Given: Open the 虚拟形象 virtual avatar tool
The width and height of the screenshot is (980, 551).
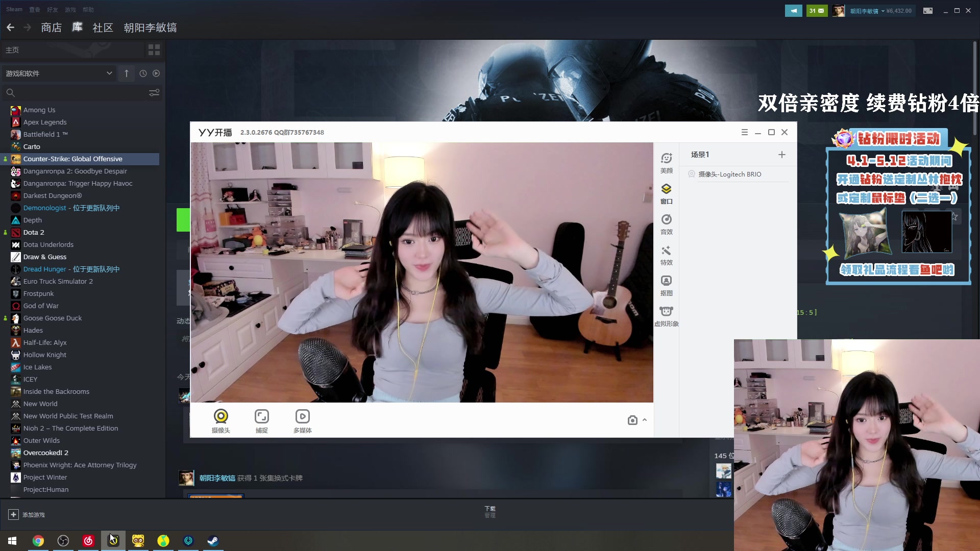Looking at the screenshot, I should coord(666,316).
